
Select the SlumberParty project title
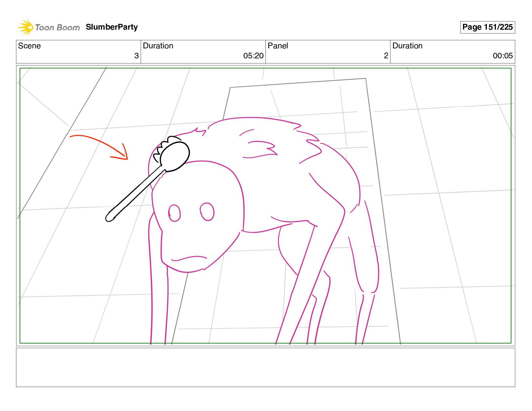point(112,27)
